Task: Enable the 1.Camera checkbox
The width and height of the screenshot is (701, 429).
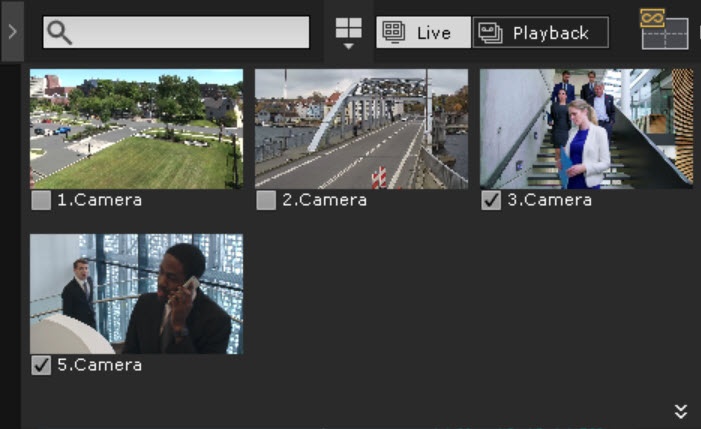Action: [x=41, y=200]
